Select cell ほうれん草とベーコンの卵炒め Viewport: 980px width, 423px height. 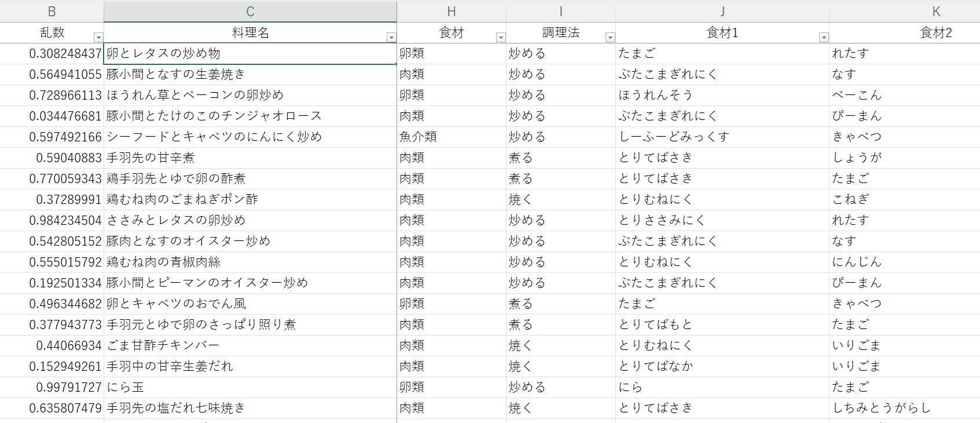tap(250, 96)
